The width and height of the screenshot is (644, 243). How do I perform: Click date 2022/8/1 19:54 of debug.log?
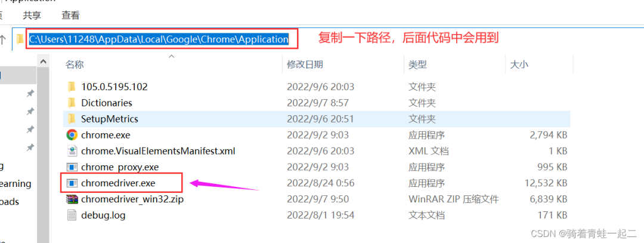coord(321,215)
